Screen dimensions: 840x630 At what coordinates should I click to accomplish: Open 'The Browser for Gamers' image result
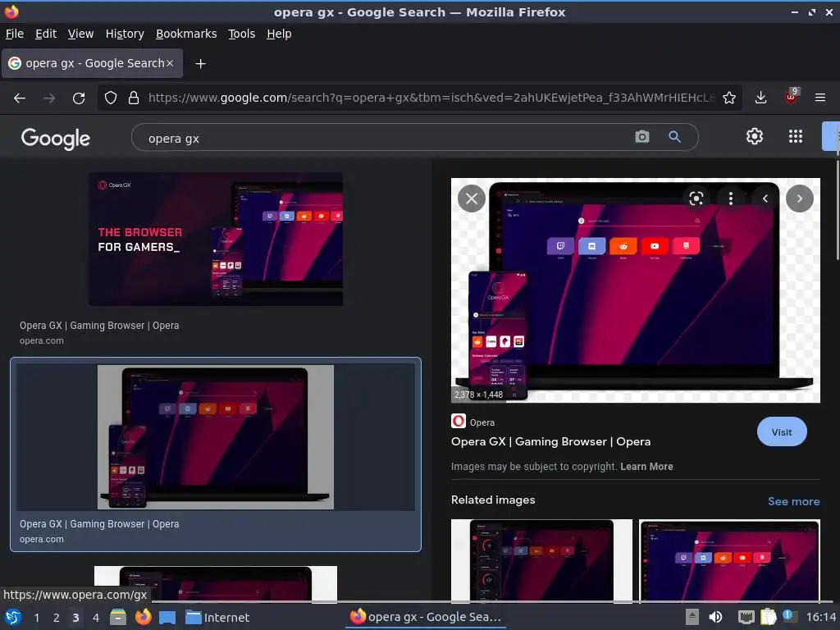point(216,239)
